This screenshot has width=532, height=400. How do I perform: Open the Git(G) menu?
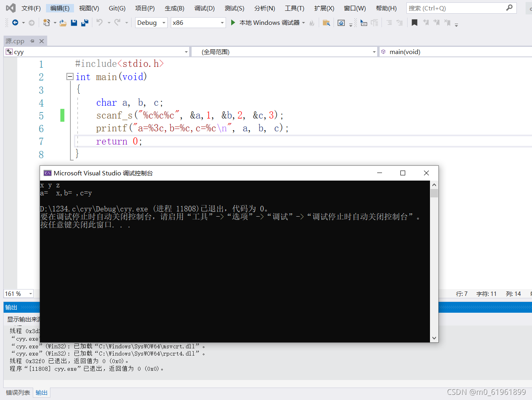pyautogui.click(x=117, y=8)
